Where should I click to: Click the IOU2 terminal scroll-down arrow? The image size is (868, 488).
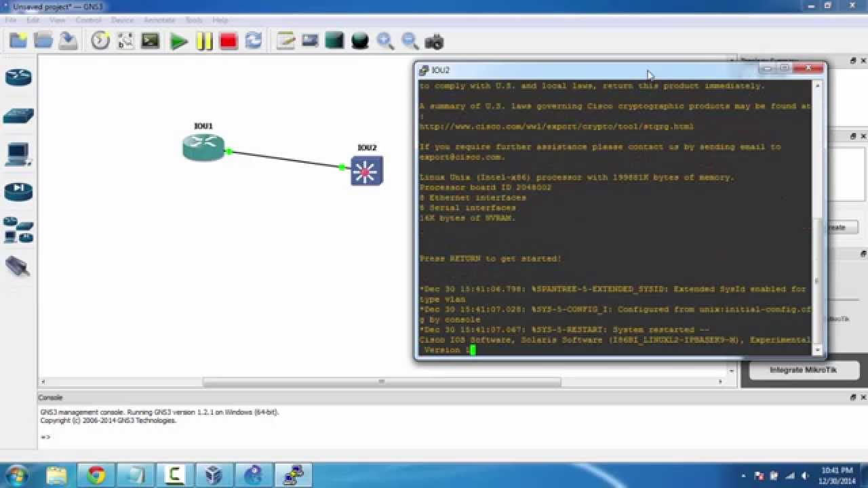point(817,350)
